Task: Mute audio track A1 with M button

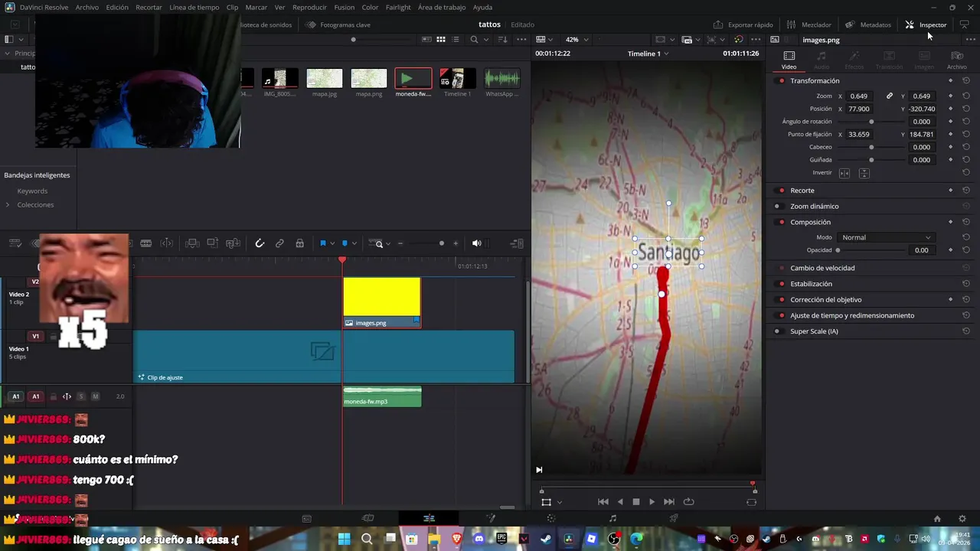Action: point(95,396)
